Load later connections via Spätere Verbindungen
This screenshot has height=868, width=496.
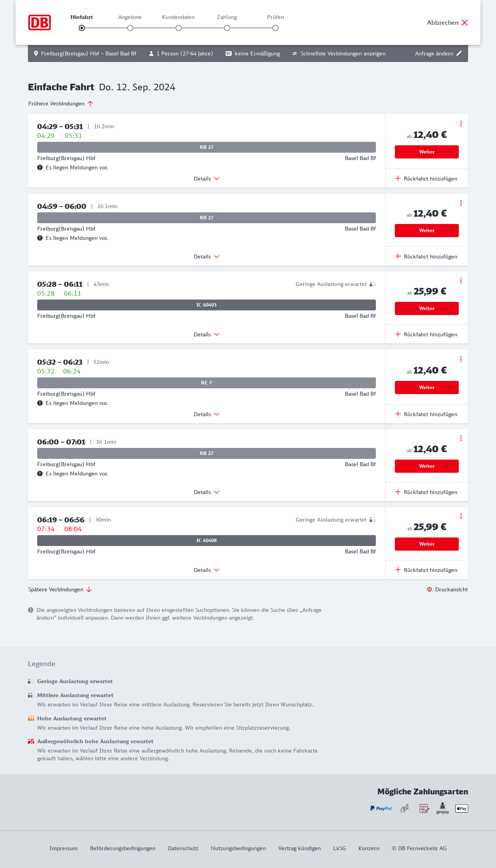pos(60,589)
